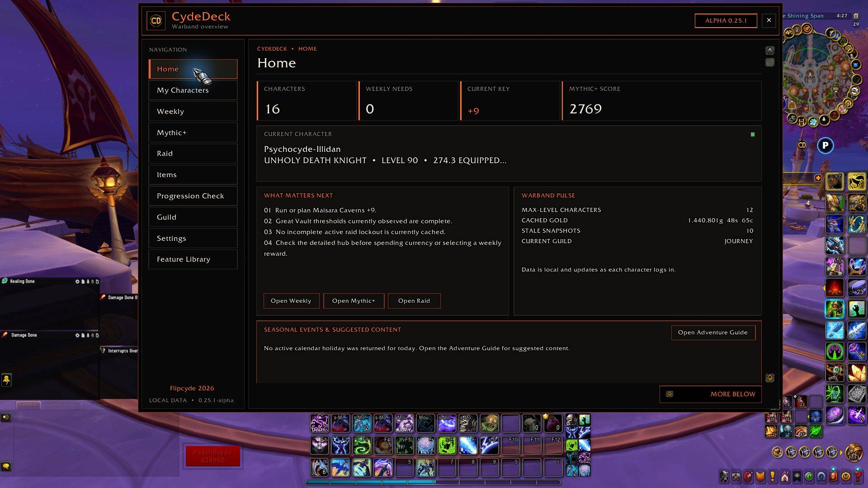The height and width of the screenshot is (488, 868).
Task: Open the Feature Library navigation page
Action: (x=193, y=259)
